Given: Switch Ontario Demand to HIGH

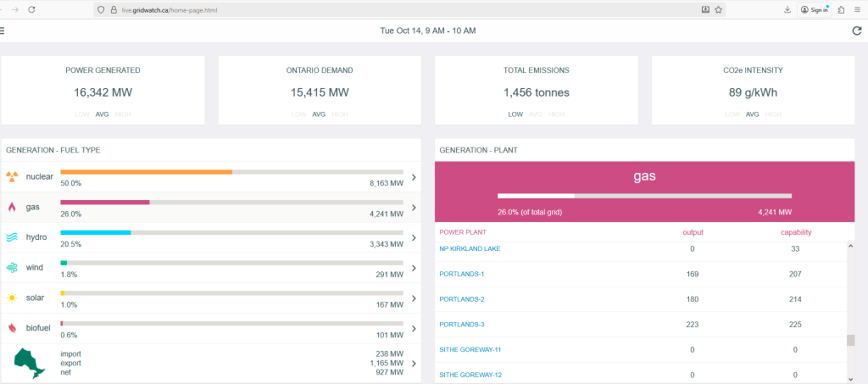Looking at the screenshot, I should click(340, 114).
